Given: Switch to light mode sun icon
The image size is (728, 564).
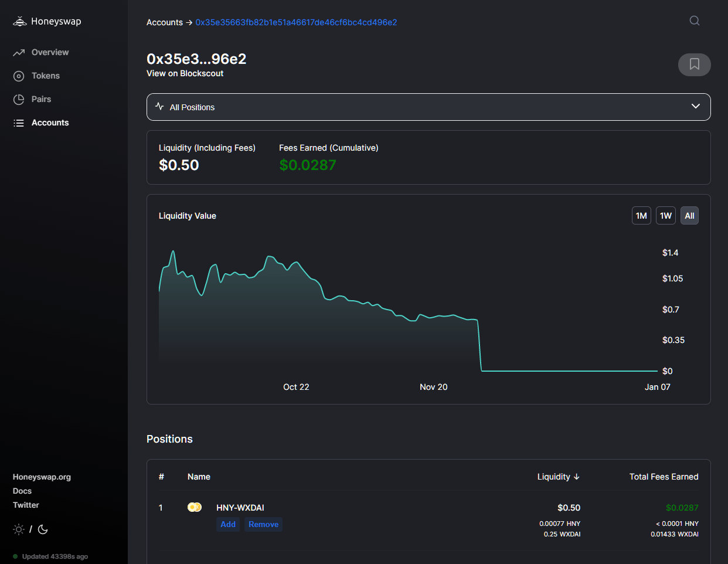Looking at the screenshot, I should 19,529.
